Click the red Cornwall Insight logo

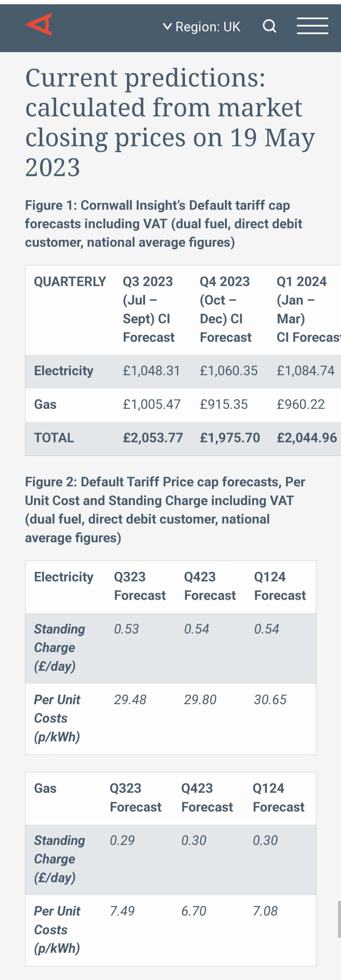(x=38, y=24)
